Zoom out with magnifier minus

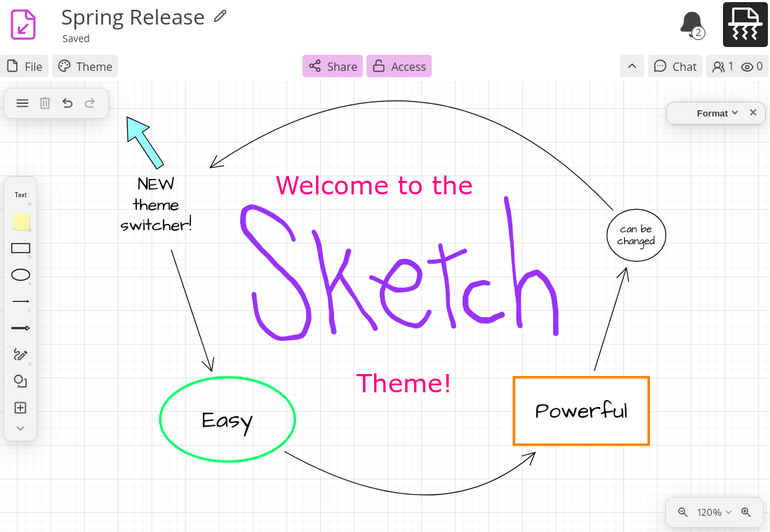coord(682,512)
